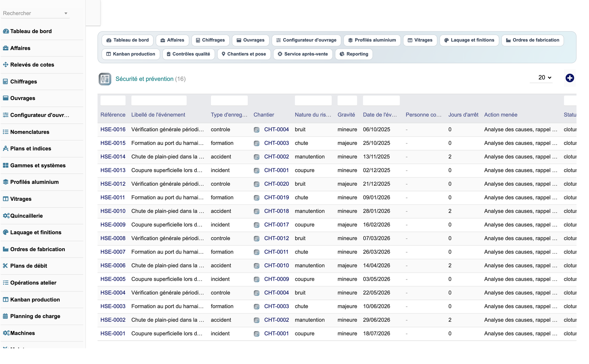Open Affaires tab in top bar

[x=172, y=40]
